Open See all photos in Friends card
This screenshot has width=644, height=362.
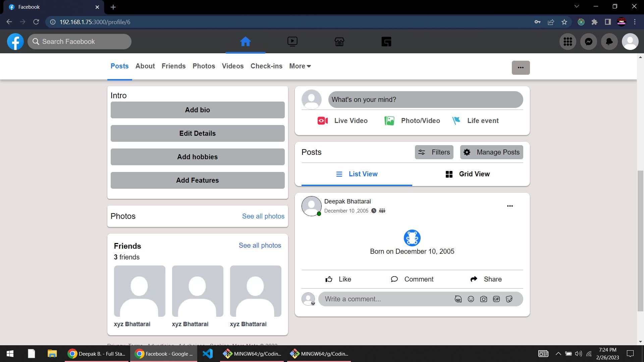[260, 245]
